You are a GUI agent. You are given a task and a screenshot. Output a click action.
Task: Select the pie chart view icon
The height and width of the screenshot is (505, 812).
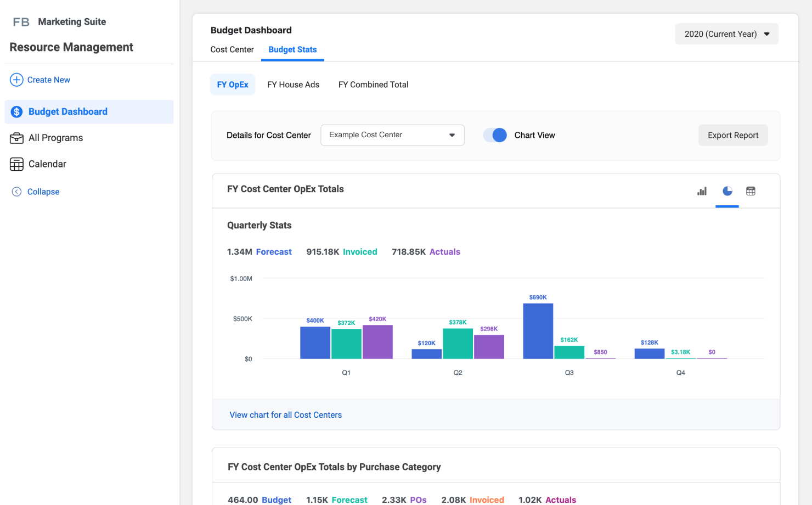(727, 191)
